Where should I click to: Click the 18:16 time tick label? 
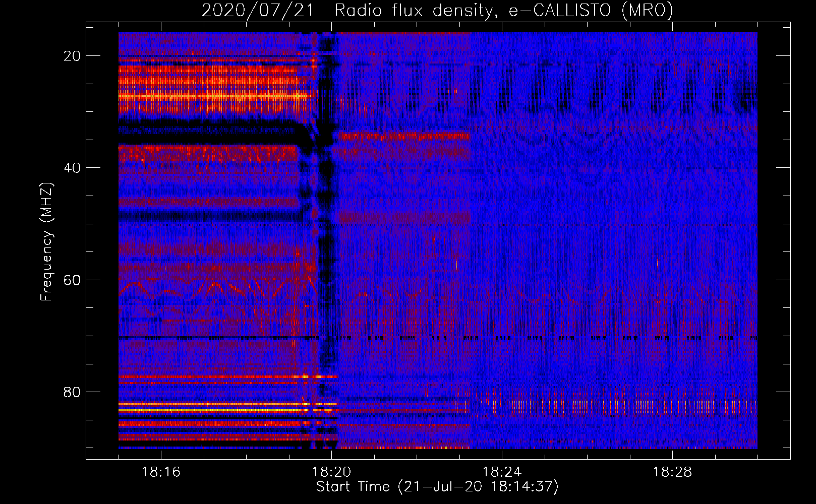[161, 472]
